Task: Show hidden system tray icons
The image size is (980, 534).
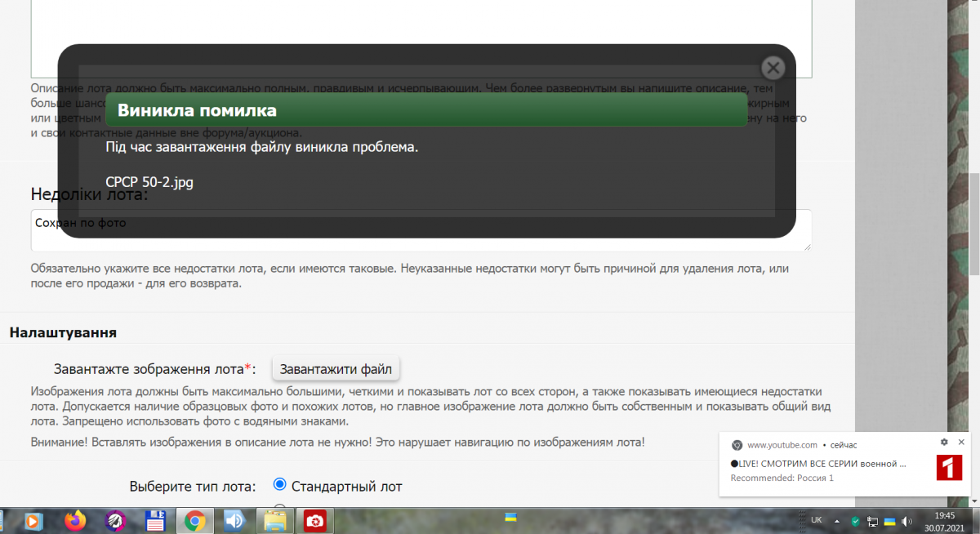Action: [838, 521]
